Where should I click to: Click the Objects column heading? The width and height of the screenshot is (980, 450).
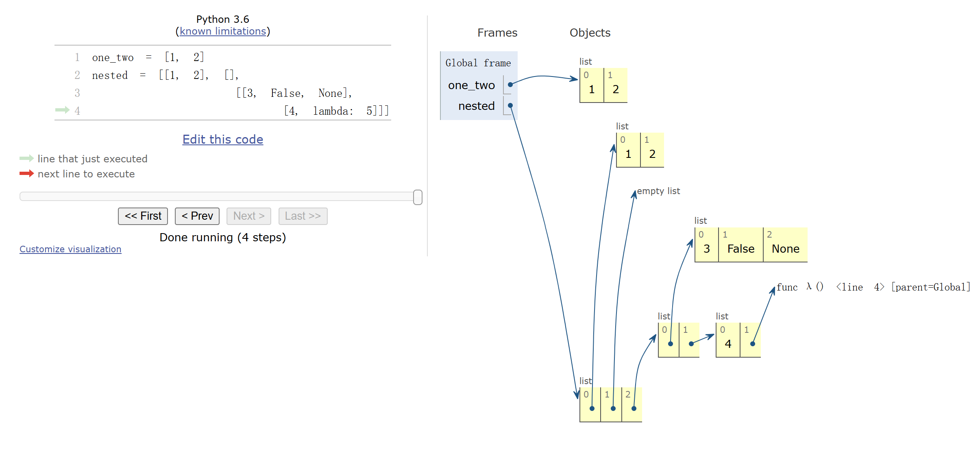coord(590,33)
